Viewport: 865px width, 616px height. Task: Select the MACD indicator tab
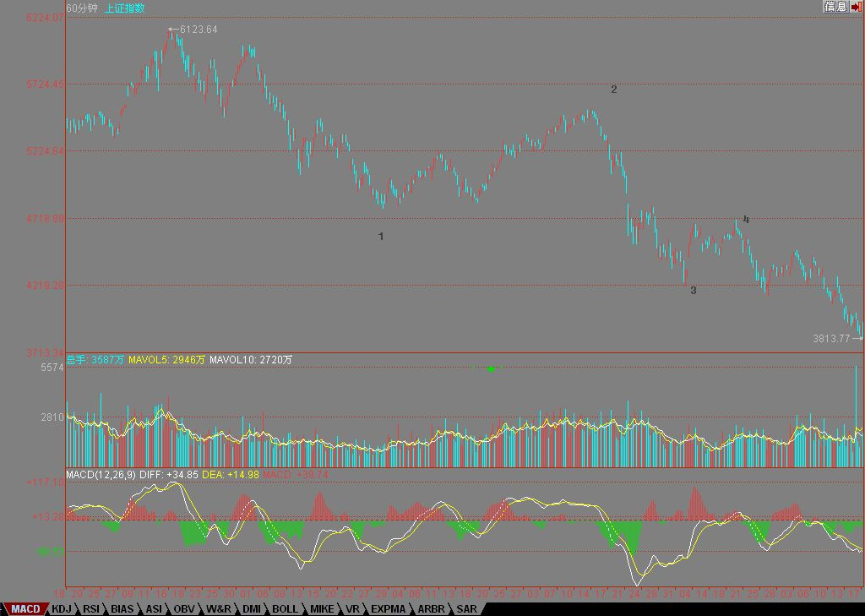point(24,609)
